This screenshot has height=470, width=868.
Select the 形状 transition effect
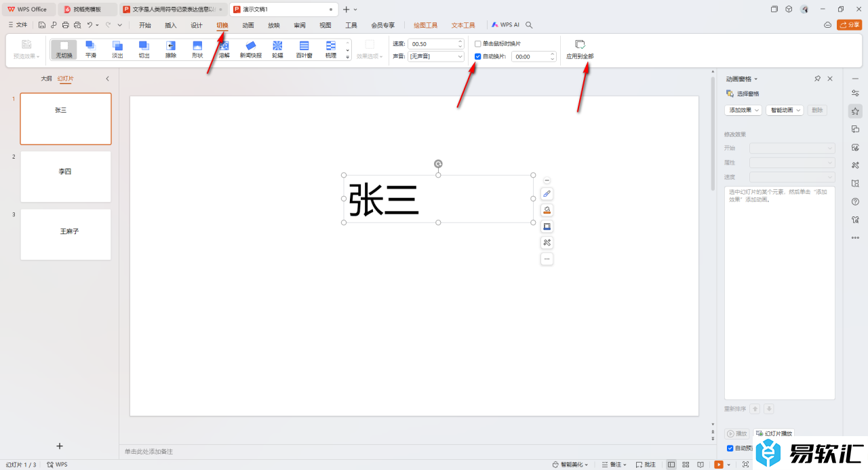(197, 50)
